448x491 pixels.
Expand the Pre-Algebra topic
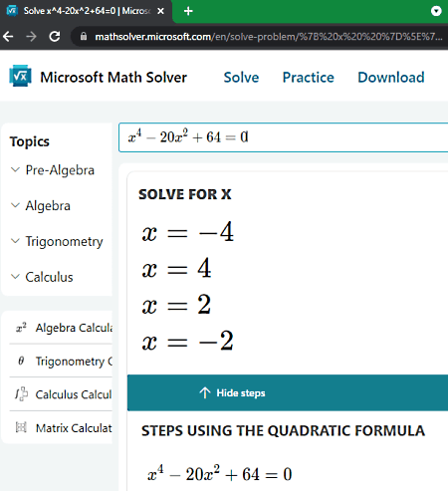pyautogui.click(x=53, y=170)
